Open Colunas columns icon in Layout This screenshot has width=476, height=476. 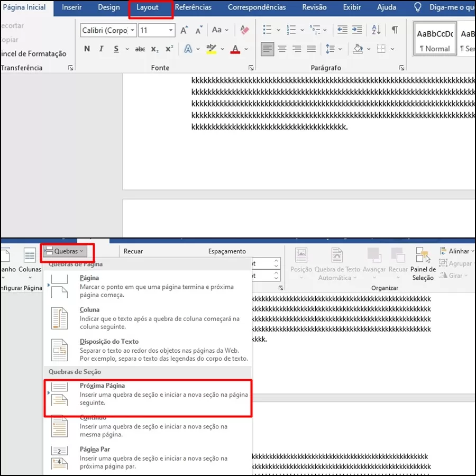point(30,262)
